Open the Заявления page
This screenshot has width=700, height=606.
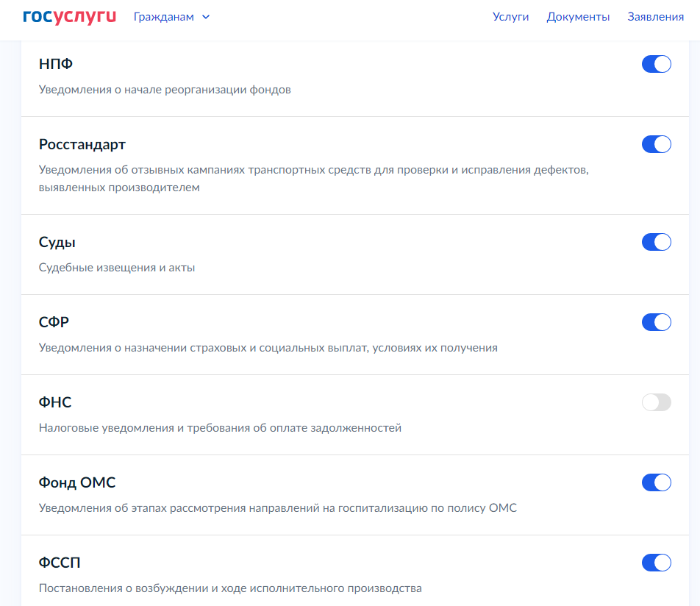pos(655,17)
